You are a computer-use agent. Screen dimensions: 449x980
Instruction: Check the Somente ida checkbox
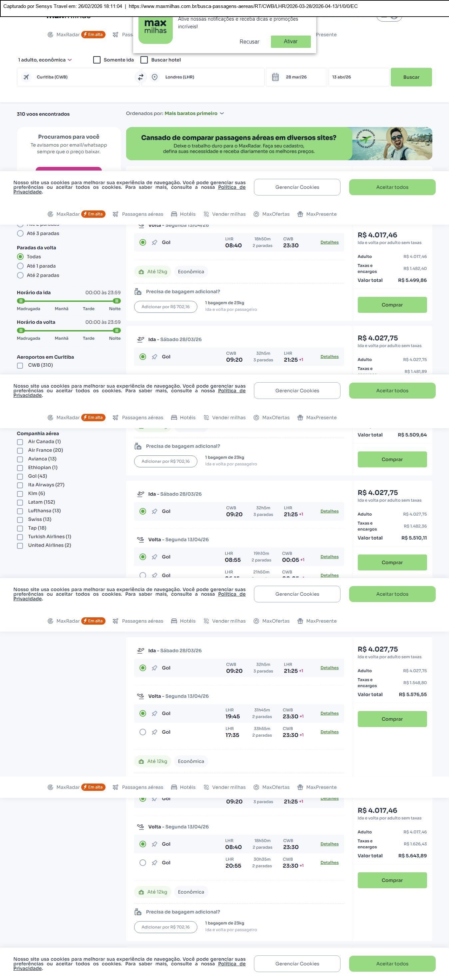coord(97,60)
